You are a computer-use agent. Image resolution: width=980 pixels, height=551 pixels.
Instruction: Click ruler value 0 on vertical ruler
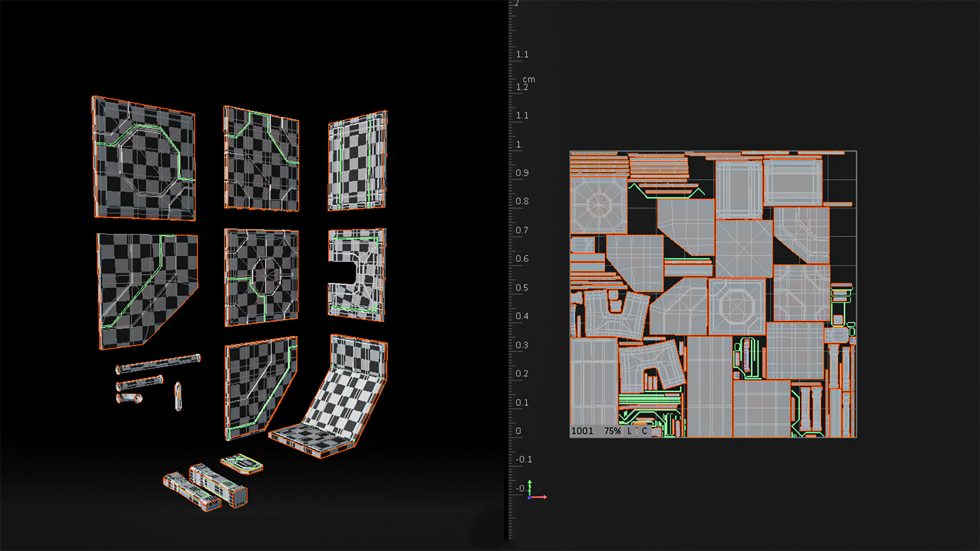coord(518,431)
